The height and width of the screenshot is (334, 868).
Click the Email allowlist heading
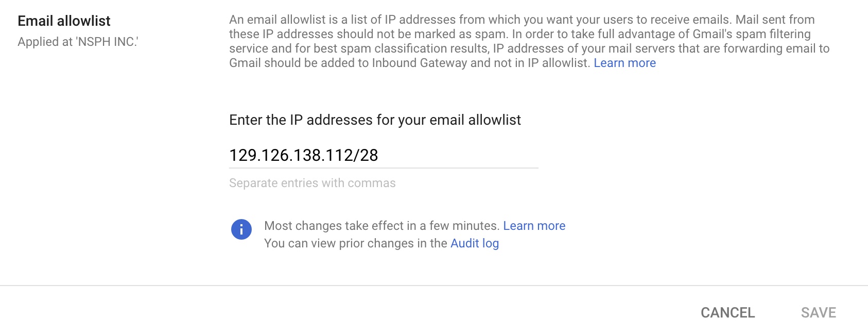click(64, 21)
